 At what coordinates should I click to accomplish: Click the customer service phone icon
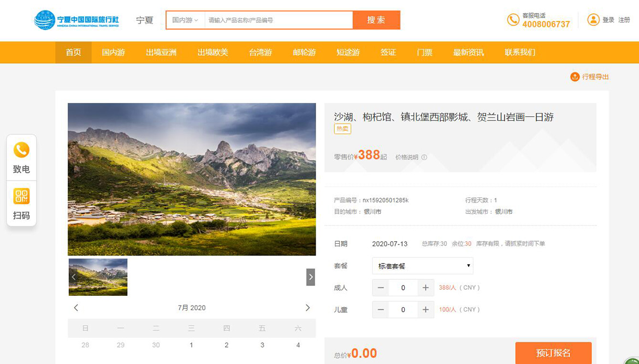tap(513, 20)
